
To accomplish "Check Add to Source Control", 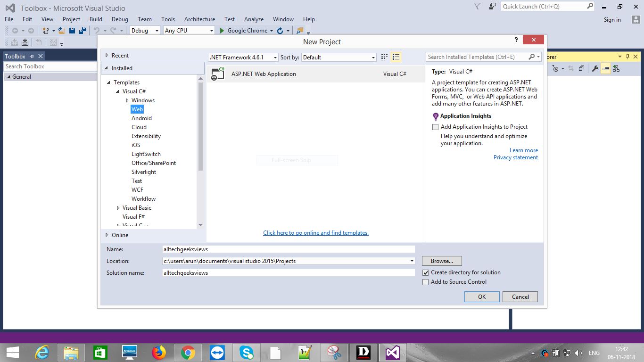I will click(x=425, y=282).
